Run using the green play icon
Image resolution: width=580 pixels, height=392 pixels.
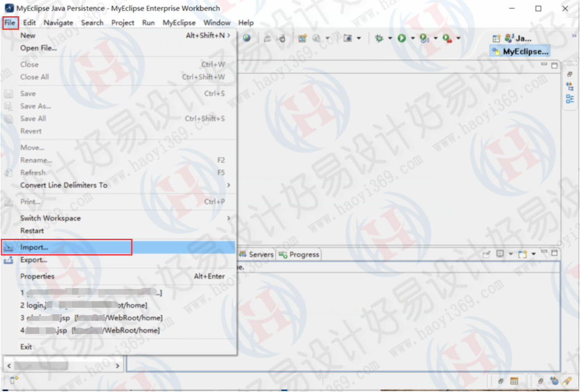(402, 38)
